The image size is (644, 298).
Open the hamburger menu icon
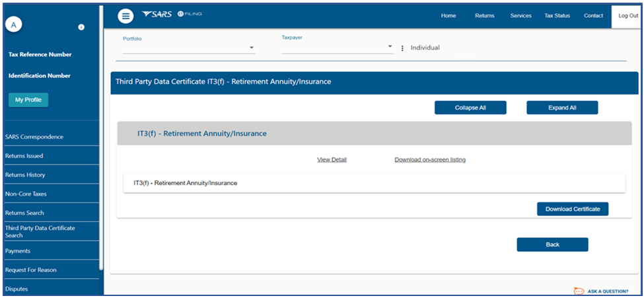point(125,16)
